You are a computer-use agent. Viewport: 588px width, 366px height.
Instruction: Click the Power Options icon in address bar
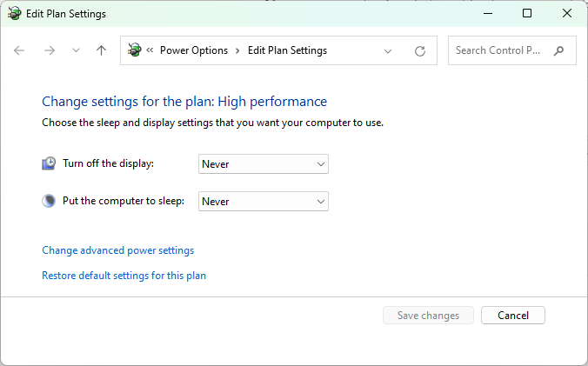(x=134, y=50)
